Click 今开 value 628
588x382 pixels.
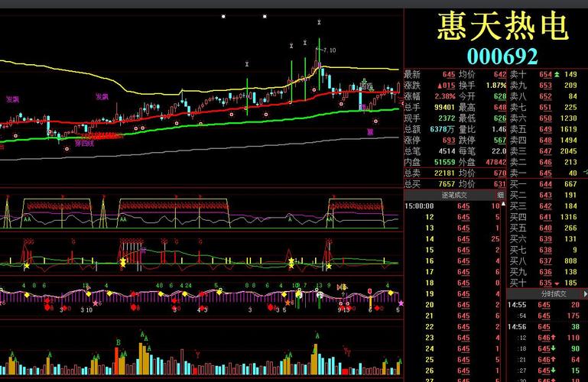click(x=500, y=96)
